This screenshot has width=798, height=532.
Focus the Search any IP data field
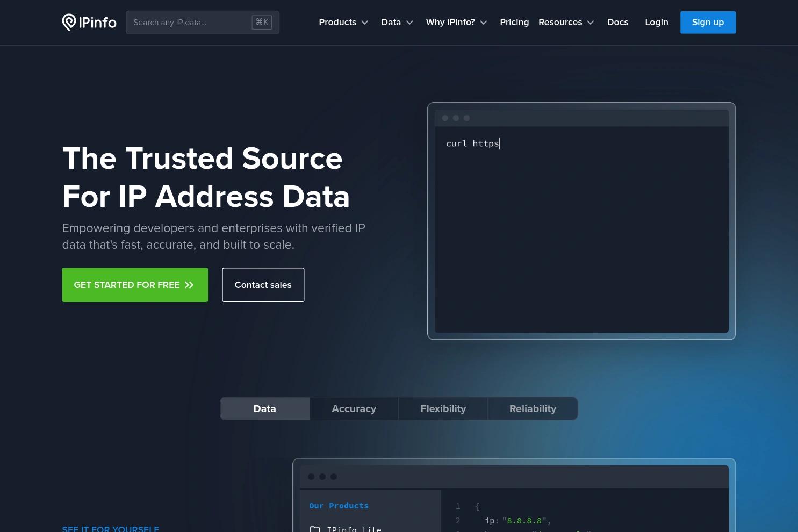click(x=203, y=23)
